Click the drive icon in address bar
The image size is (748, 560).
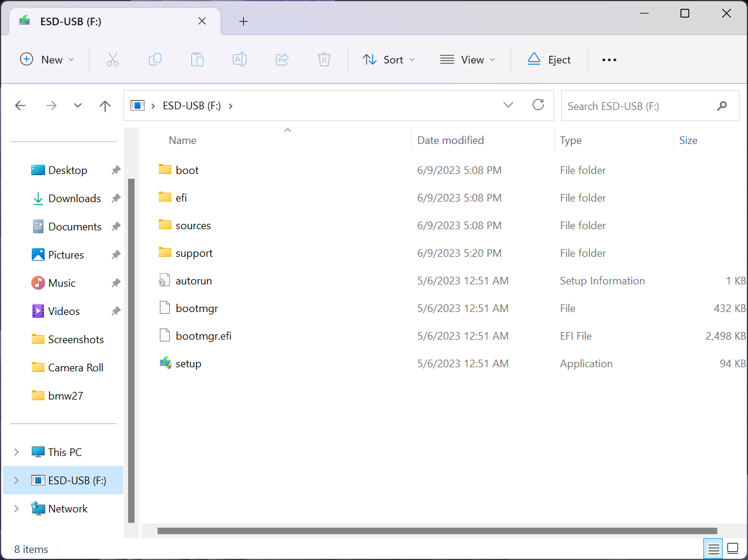click(137, 105)
